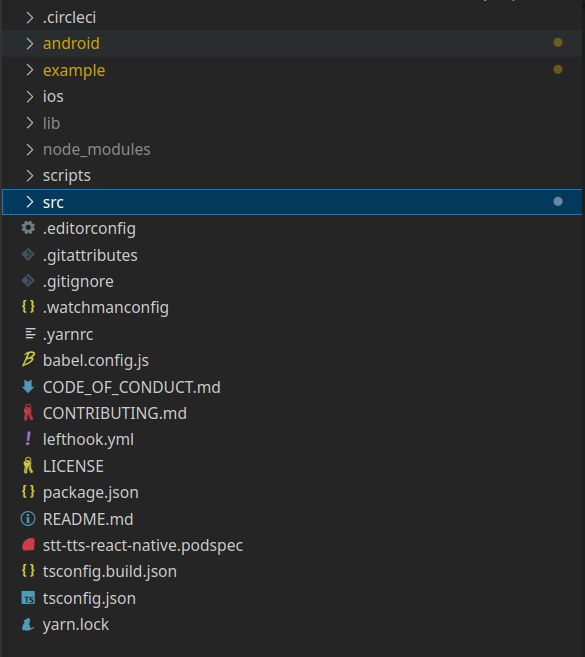Screen dimensions: 585x657
Task: Click the TS icon beside tsconfig.json
Action: point(28,598)
